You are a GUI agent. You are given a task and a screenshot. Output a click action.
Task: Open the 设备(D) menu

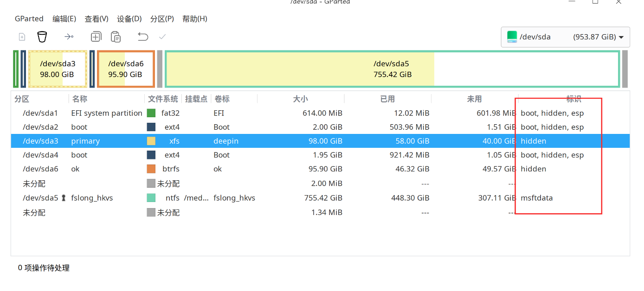click(x=129, y=19)
